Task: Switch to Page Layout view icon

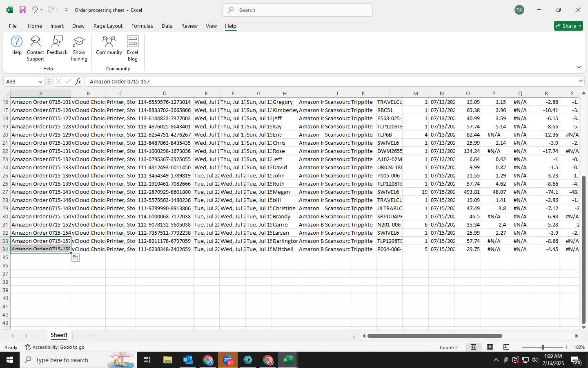Action: click(x=490, y=347)
